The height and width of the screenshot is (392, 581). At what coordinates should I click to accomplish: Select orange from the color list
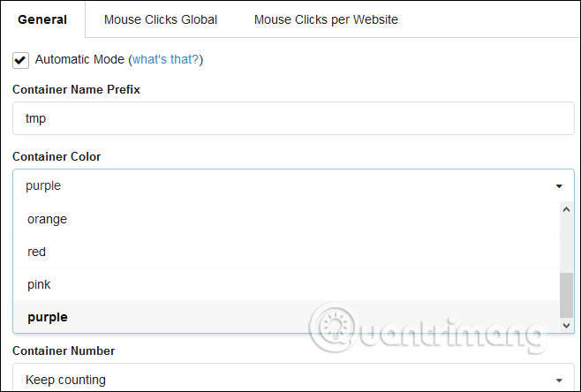(x=48, y=219)
